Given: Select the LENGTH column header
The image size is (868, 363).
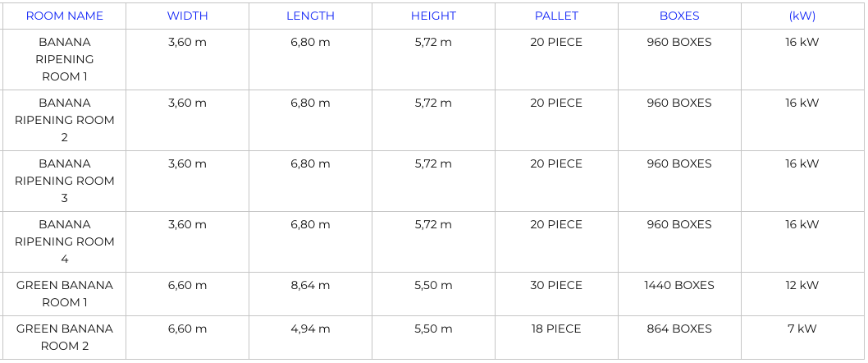Looking at the screenshot, I should (310, 16).
